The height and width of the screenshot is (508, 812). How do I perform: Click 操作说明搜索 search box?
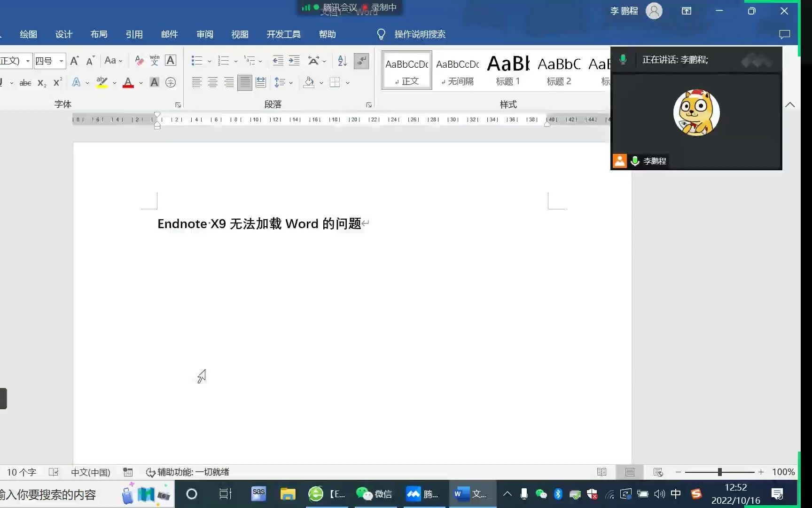point(420,34)
